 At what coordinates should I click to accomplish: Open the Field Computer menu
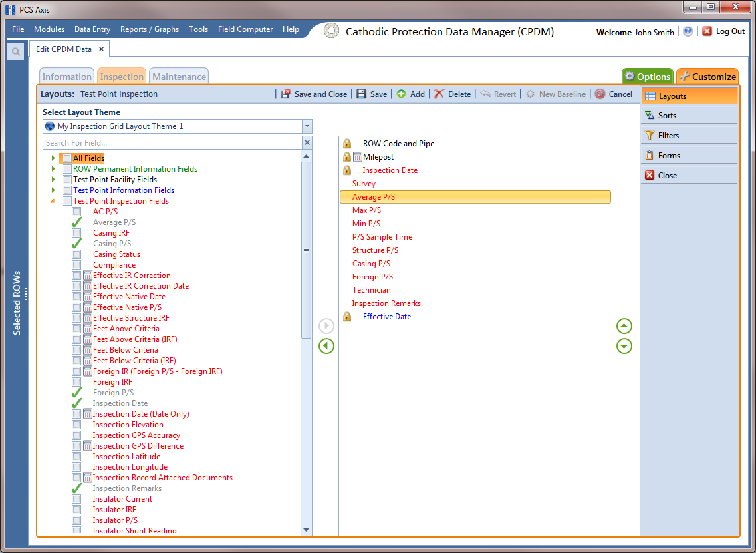coord(245,29)
